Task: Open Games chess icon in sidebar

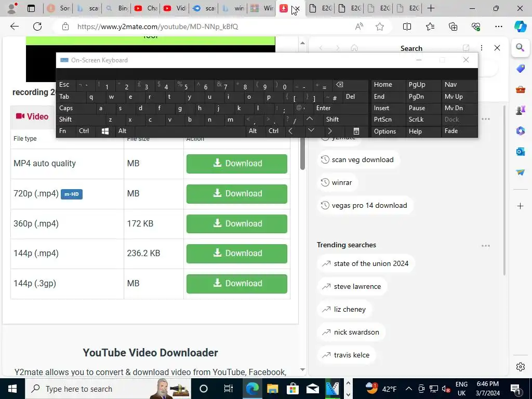Action: click(520, 110)
